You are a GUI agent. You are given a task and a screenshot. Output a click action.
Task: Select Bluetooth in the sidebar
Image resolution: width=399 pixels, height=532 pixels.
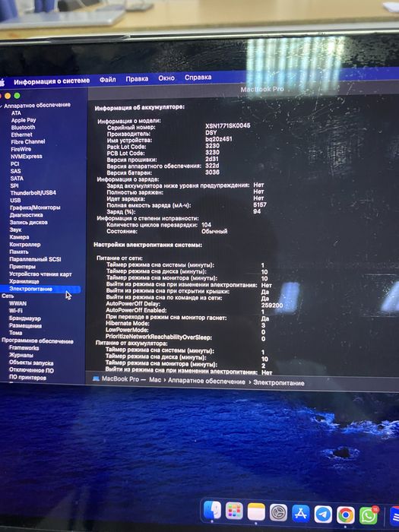coord(23,128)
